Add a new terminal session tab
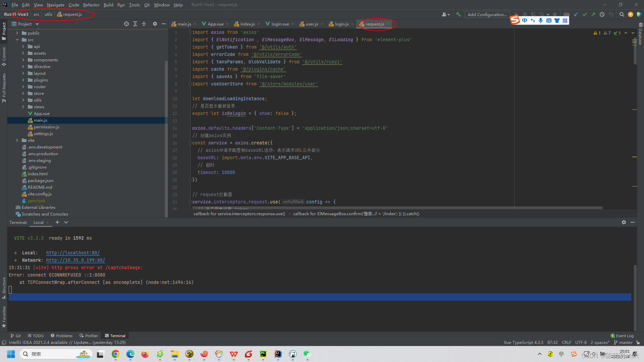This screenshot has width=644, height=362. [57, 222]
